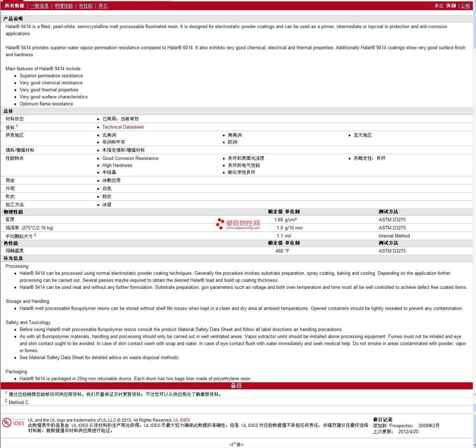The width and height of the screenshot is (476, 448).
Task: Click ASTM D3275 in the 熔融温度 row
Action: (x=392, y=251)
